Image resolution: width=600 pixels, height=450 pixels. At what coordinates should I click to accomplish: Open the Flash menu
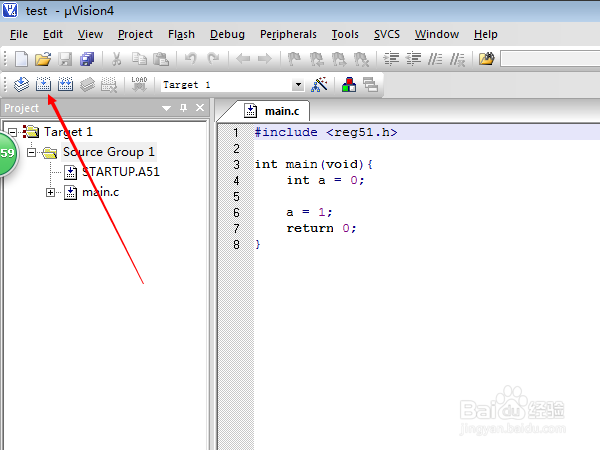[181, 34]
